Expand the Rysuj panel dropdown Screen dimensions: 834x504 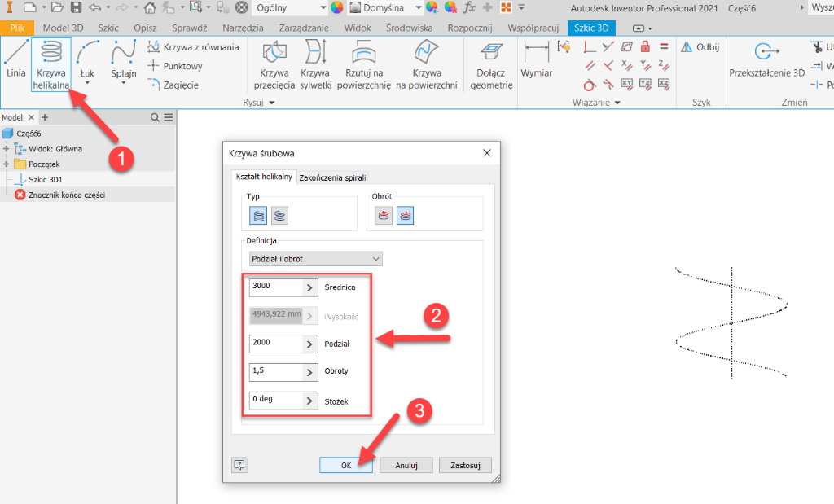point(272,103)
